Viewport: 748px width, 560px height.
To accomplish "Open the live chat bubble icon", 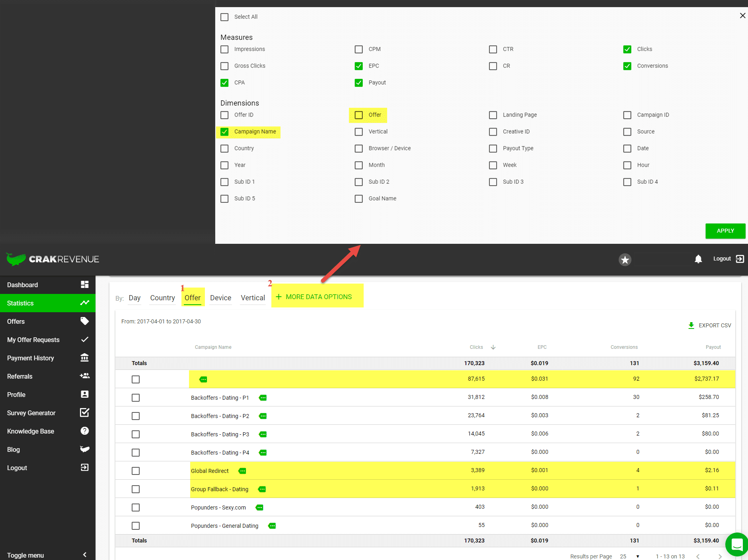I will pyautogui.click(x=736, y=544).
